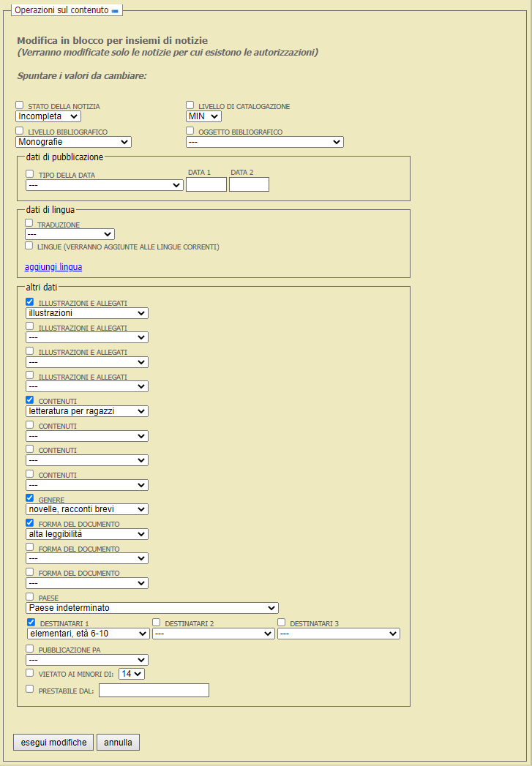This screenshot has height=766, width=532.
Task: Toggle the Traduzione checkbox
Action: [x=30, y=223]
